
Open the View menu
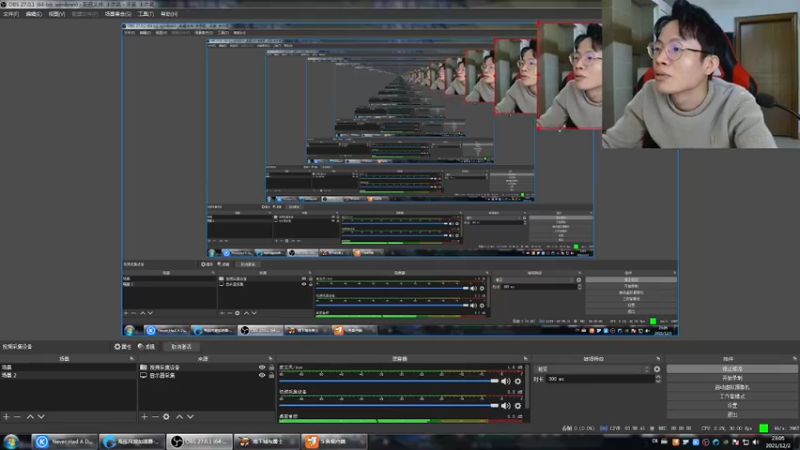[x=57, y=14]
